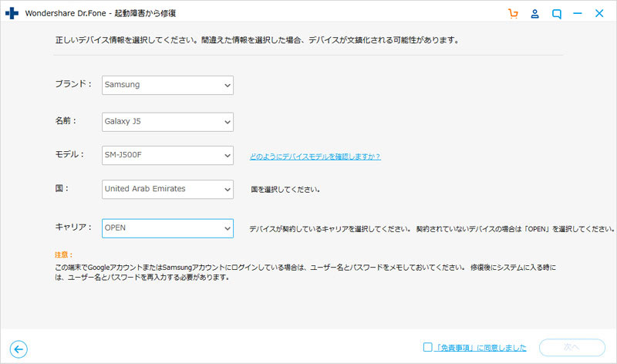Click the carrier selection hint text
This screenshot has height=364, width=617.
[x=432, y=229]
